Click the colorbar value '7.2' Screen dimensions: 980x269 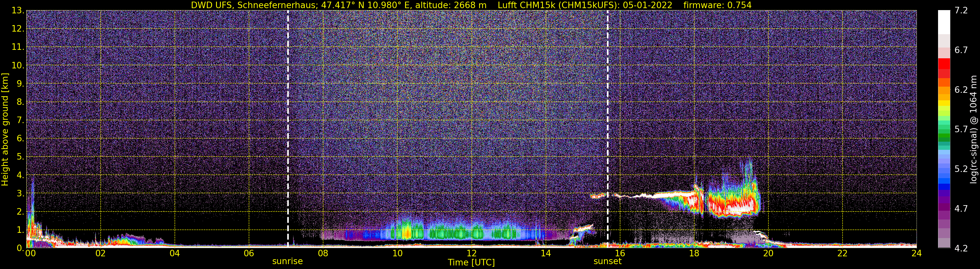(x=961, y=11)
